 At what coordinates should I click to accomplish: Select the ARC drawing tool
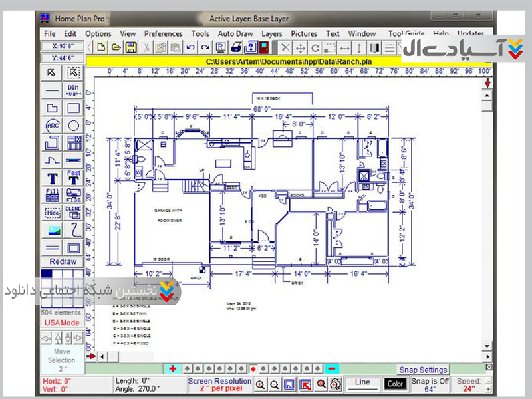(53, 125)
